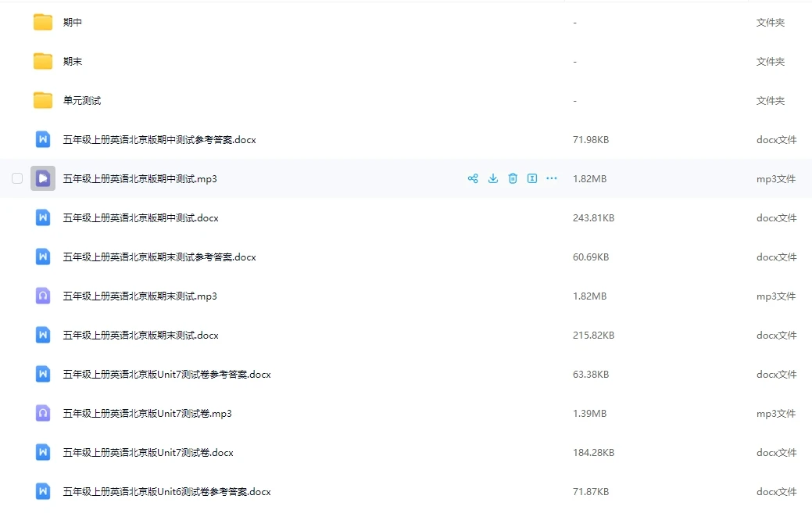Select file 五年级上册英语北京版期末测试.docx
Image resolution: width=812 pixels, height=517 pixels.
point(141,336)
